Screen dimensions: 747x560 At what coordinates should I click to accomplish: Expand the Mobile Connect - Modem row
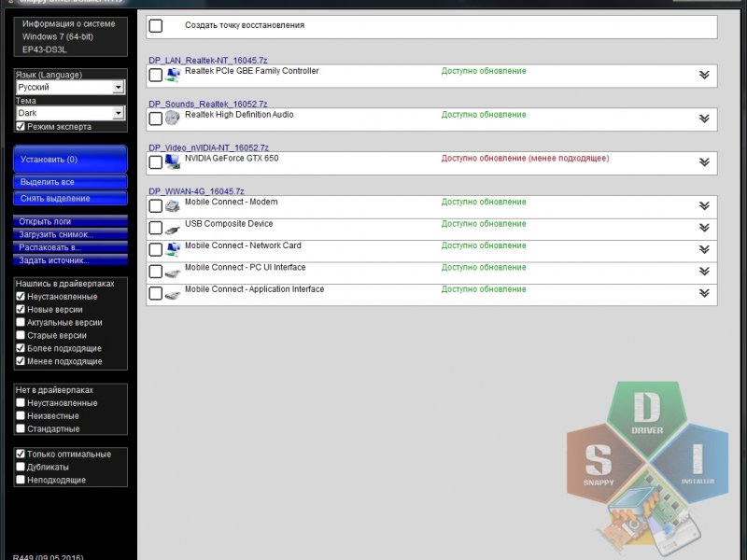[x=704, y=205]
